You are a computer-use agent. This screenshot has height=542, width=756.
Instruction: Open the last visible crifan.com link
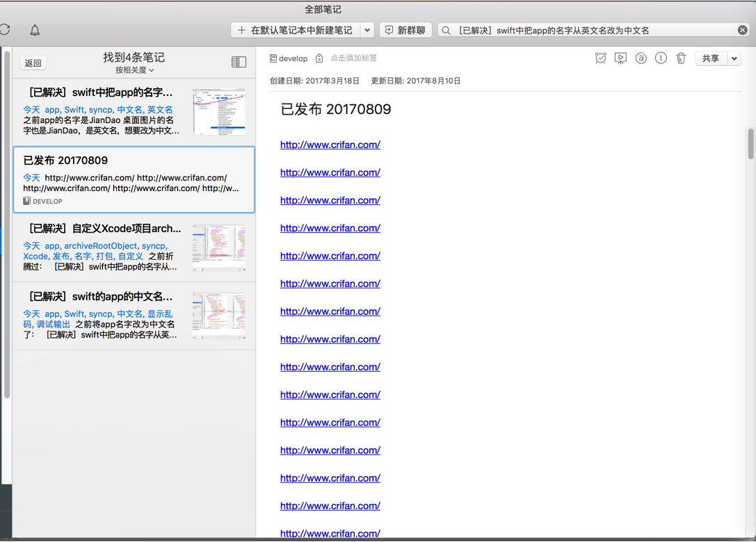click(330, 533)
